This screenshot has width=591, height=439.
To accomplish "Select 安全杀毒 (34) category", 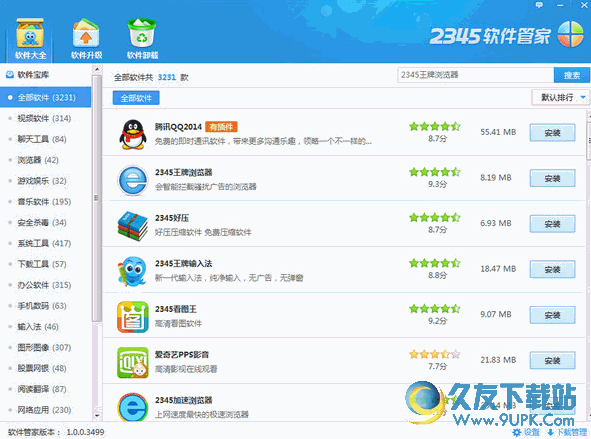I will pyautogui.click(x=46, y=222).
